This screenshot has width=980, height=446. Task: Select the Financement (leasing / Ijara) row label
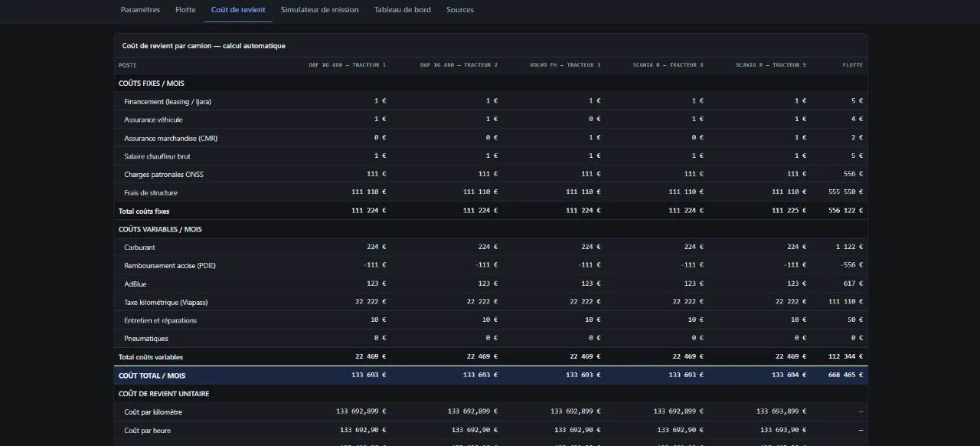pyautogui.click(x=168, y=101)
